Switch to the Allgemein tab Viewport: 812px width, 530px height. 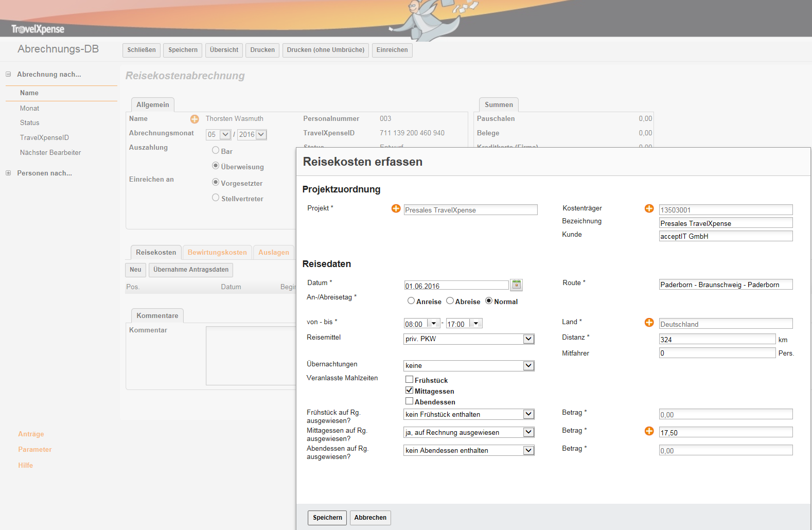click(153, 104)
